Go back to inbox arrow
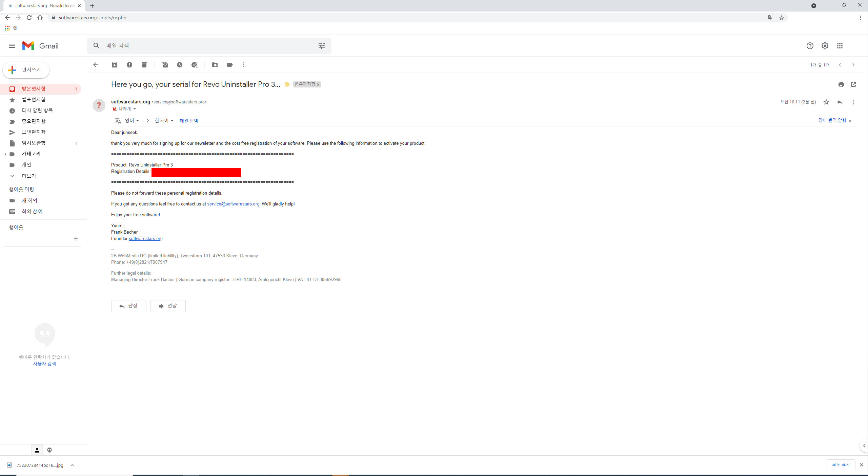The image size is (868, 476). click(x=96, y=65)
